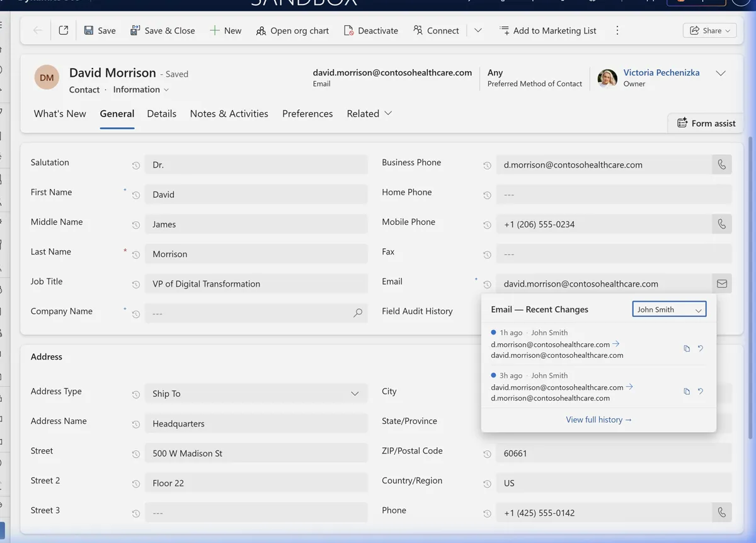
Task: Select the Preferences tab
Action: pos(307,113)
